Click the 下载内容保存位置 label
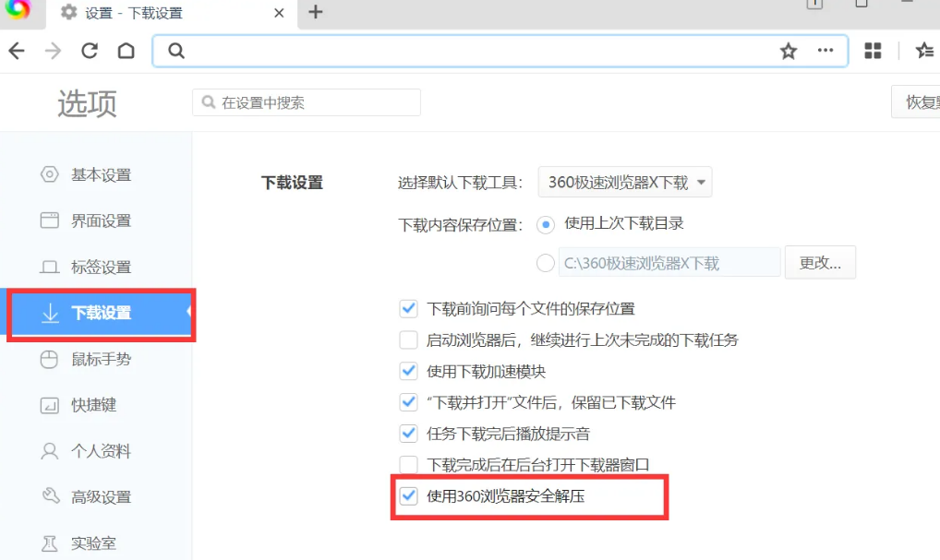This screenshot has width=940, height=560. pos(460,225)
